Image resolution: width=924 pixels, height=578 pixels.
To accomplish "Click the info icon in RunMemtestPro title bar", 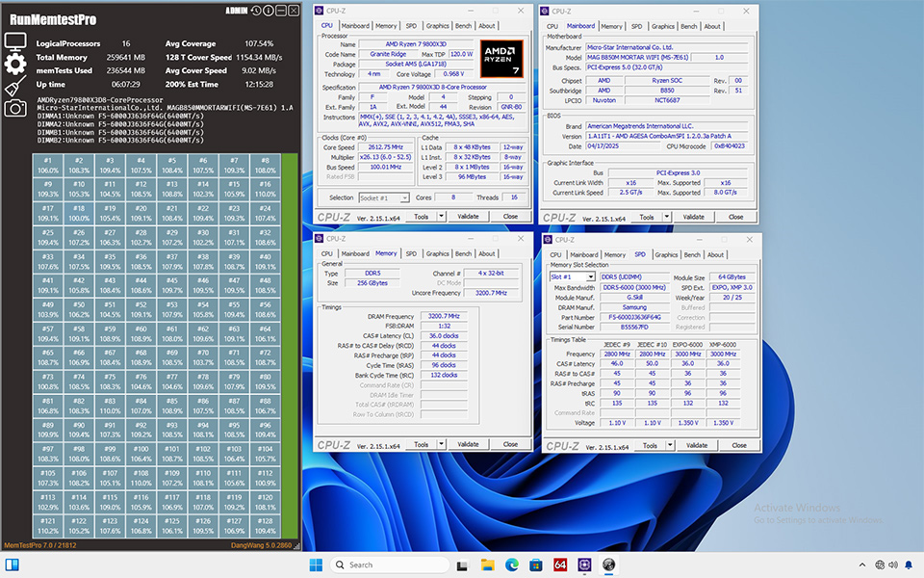I will coord(268,10).
